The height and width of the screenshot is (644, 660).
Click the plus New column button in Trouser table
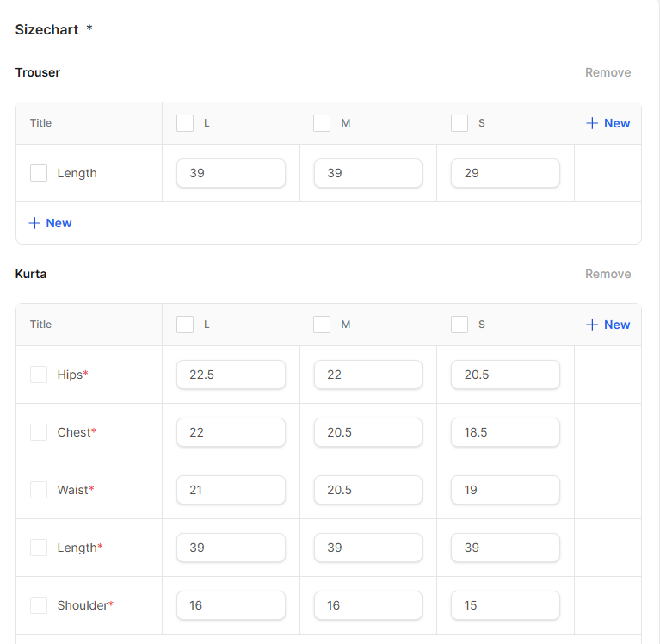click(x=608, y=123)
